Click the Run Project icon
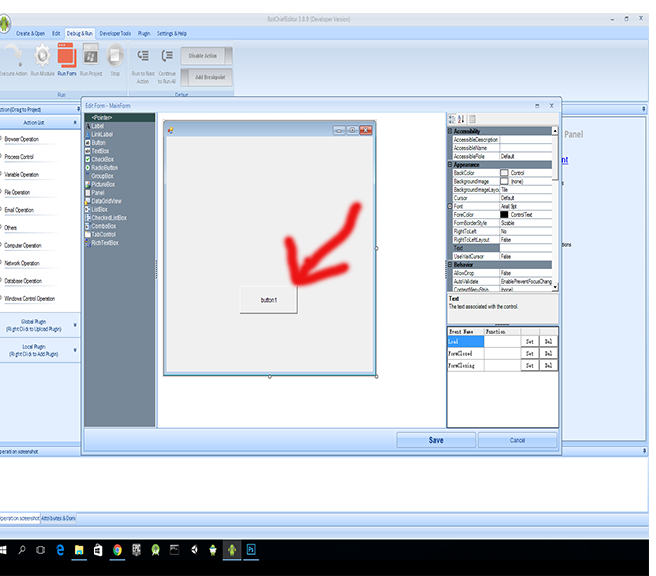 pos(90,58)
